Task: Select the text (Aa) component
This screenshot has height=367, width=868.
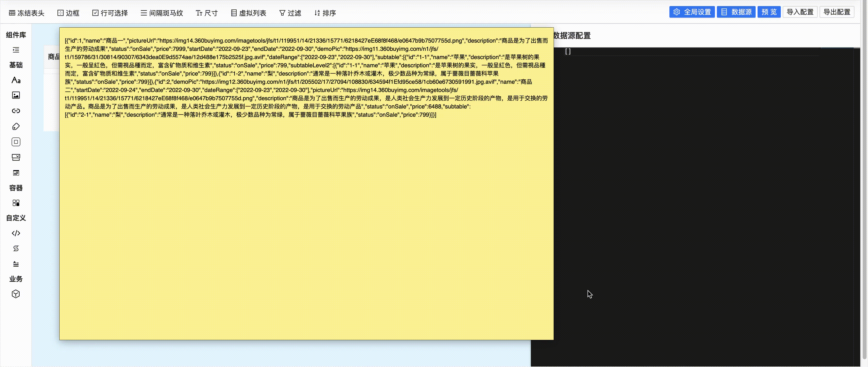Action: click(16, 80)
